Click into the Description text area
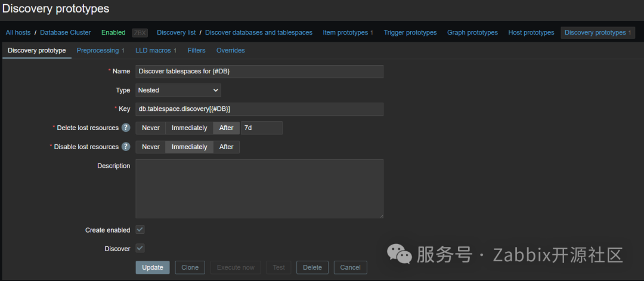The height and width of the screenshot is (281, 644). (x=259, y=189)
